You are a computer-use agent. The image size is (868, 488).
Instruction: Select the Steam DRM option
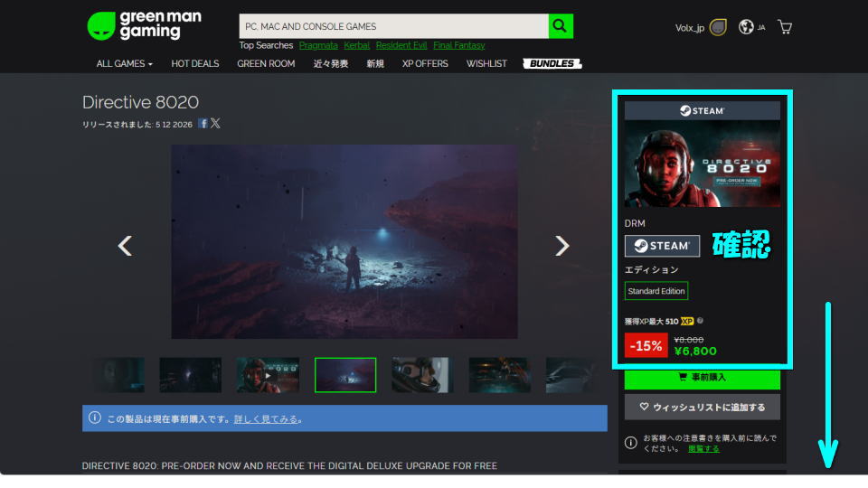(662, 246)
